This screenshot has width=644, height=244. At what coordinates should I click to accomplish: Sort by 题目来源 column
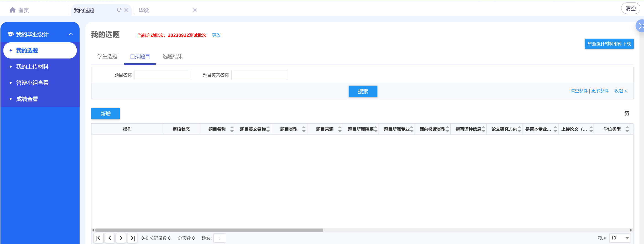[x=340, y=129]
